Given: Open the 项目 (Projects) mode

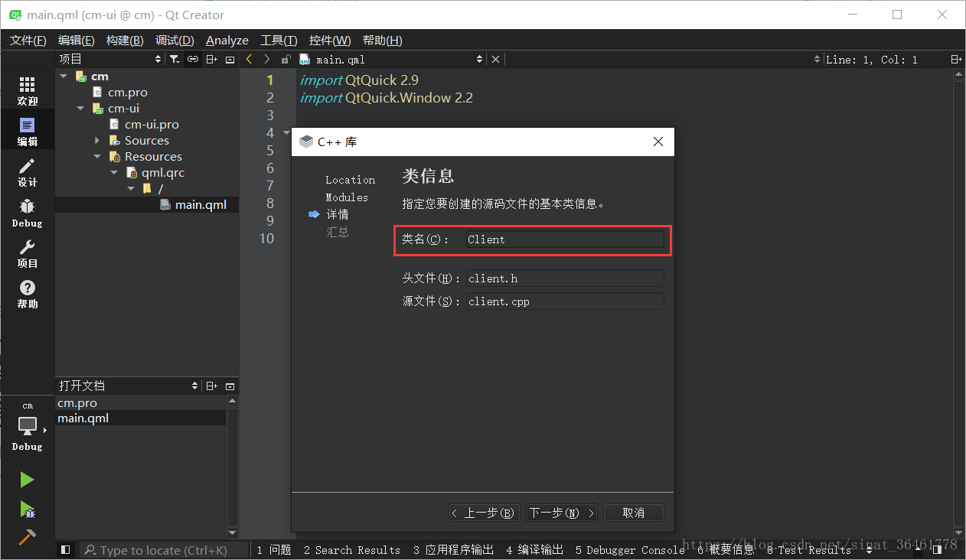Looking at the screenshot, I should coord(28,254).
